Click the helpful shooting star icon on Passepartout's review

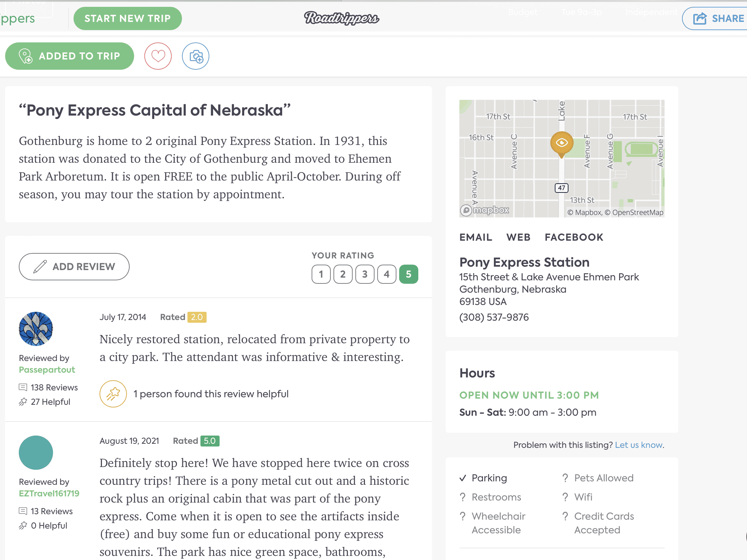113,394
